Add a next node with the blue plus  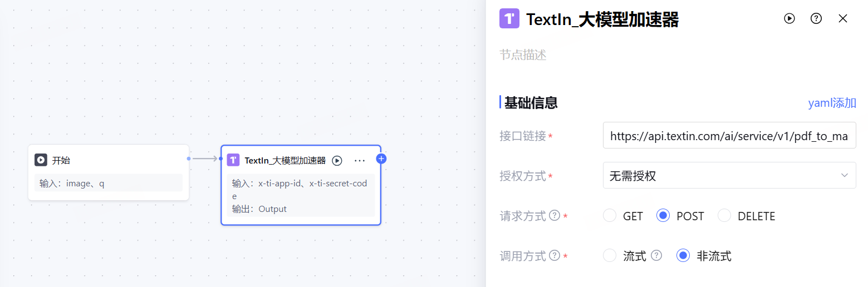tap(381, 159)
